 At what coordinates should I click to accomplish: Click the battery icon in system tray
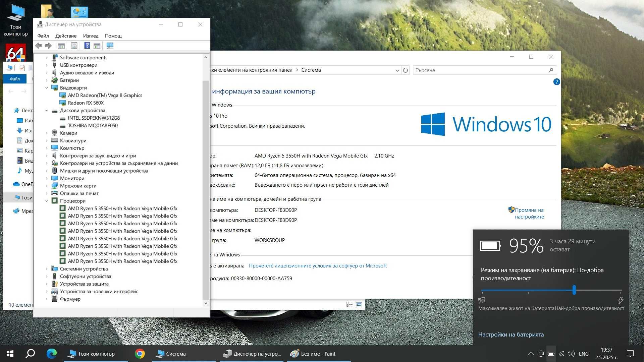(x=551, y=354)
